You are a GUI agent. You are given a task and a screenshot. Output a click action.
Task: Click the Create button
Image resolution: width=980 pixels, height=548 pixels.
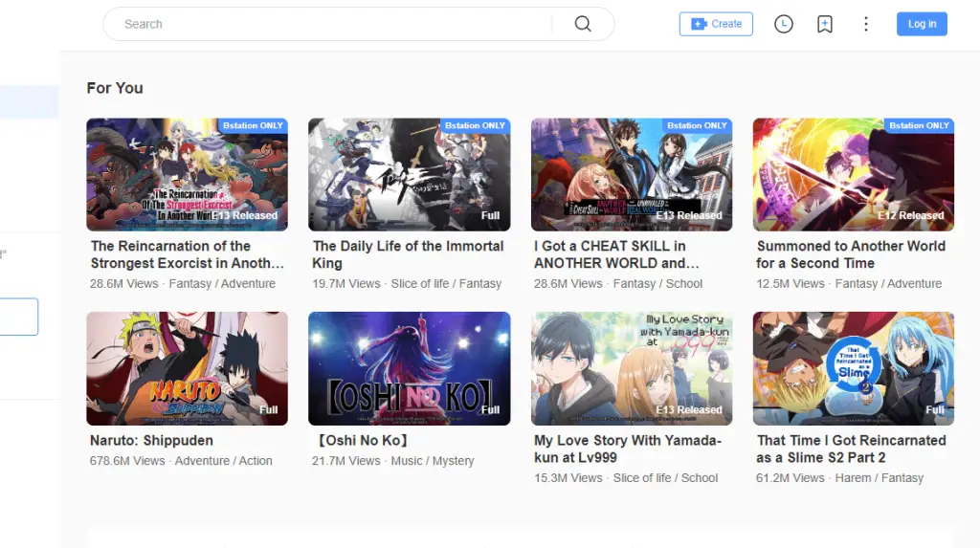716,24
